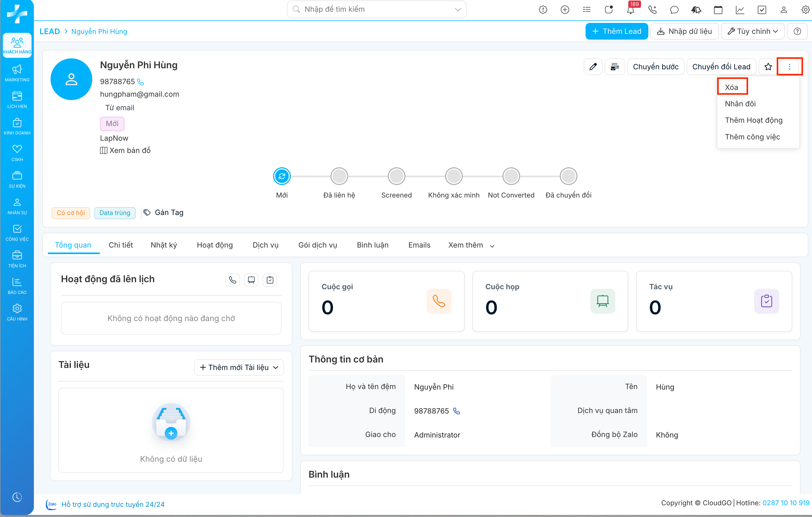Switch to the Chi tiết tab
The height and width of the screenshot is (517, 812).
coord(121,245)
